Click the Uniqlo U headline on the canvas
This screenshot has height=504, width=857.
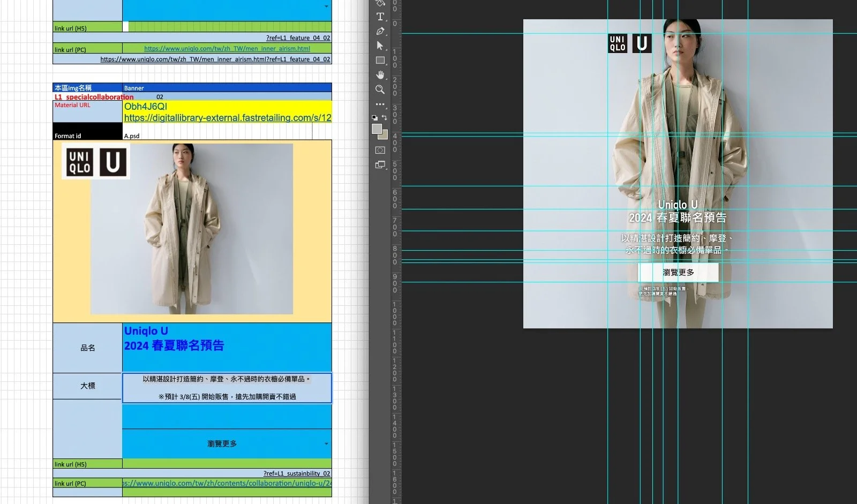[678, 205]
